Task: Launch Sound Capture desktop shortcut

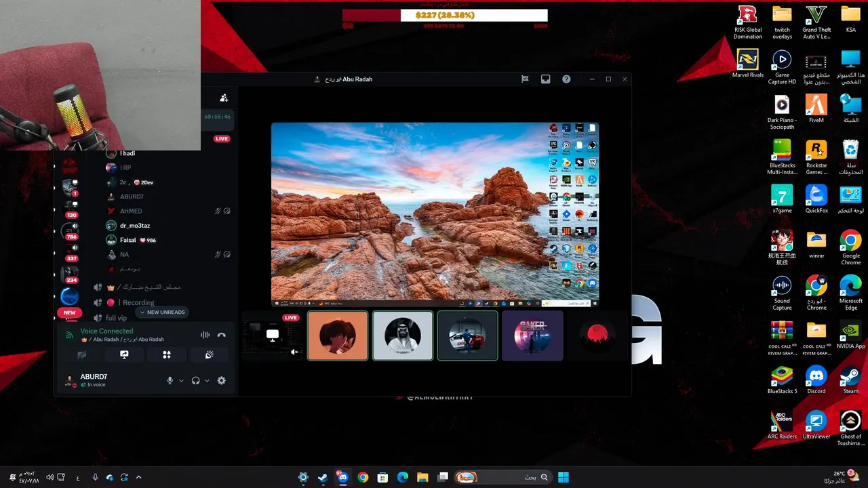Action: (782, 293)
